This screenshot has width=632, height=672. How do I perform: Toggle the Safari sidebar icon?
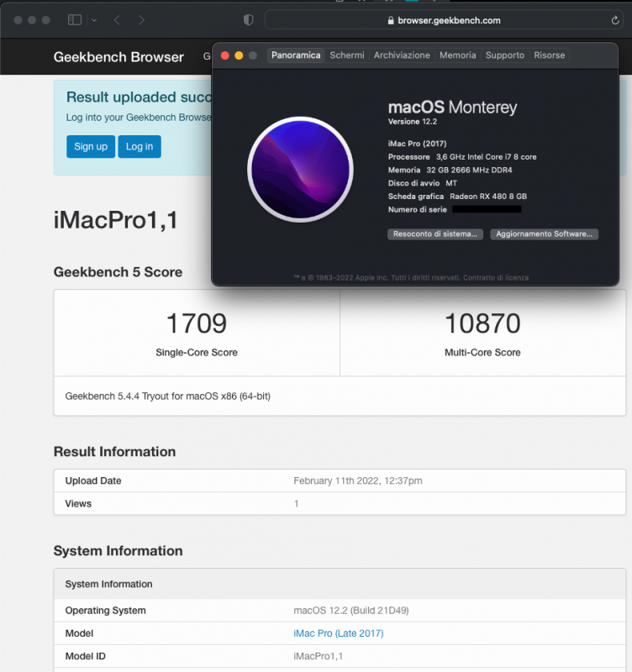tap(75, 19)
